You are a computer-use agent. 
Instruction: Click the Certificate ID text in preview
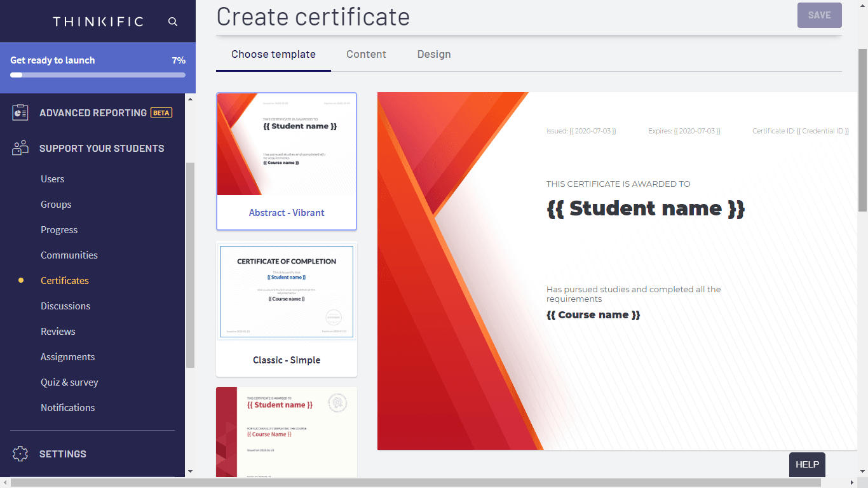coord(801,131)
